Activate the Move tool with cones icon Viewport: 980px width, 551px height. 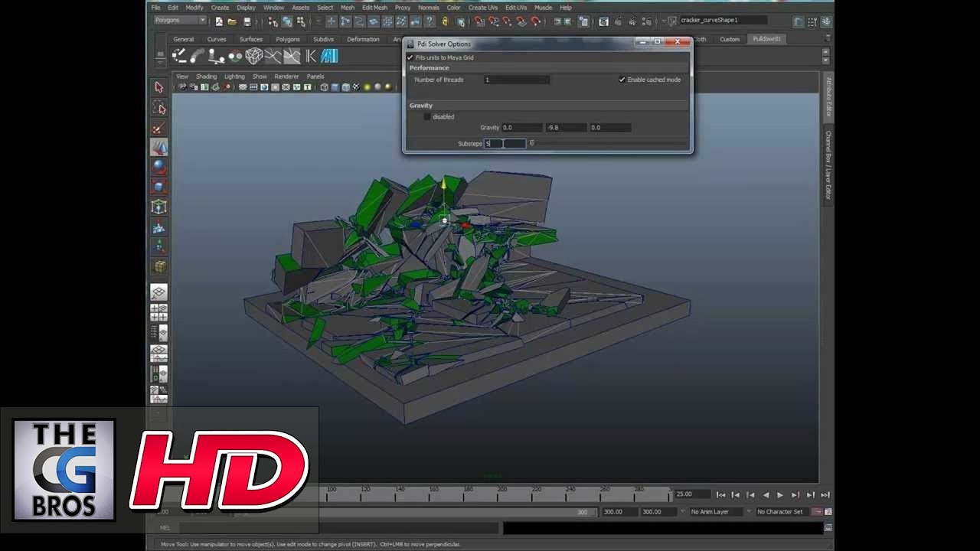[x=159, y=147]
